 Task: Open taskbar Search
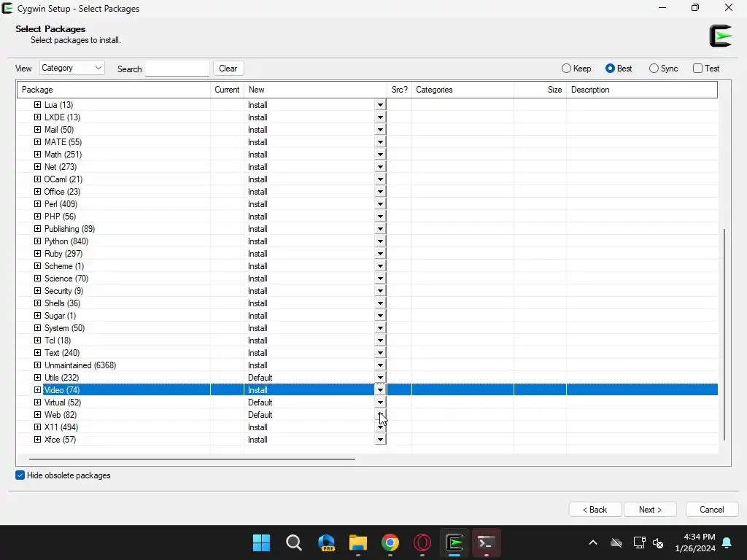coord(293,542)
